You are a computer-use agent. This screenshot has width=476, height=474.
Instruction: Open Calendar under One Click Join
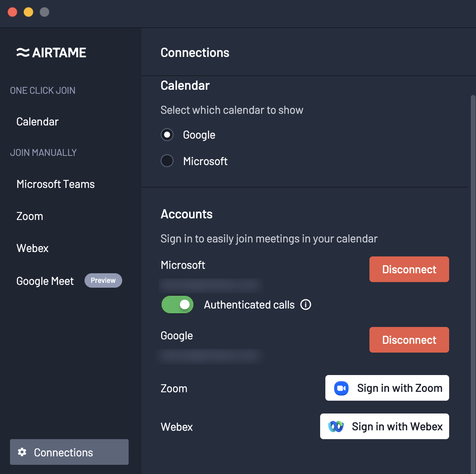click(37, 121)
